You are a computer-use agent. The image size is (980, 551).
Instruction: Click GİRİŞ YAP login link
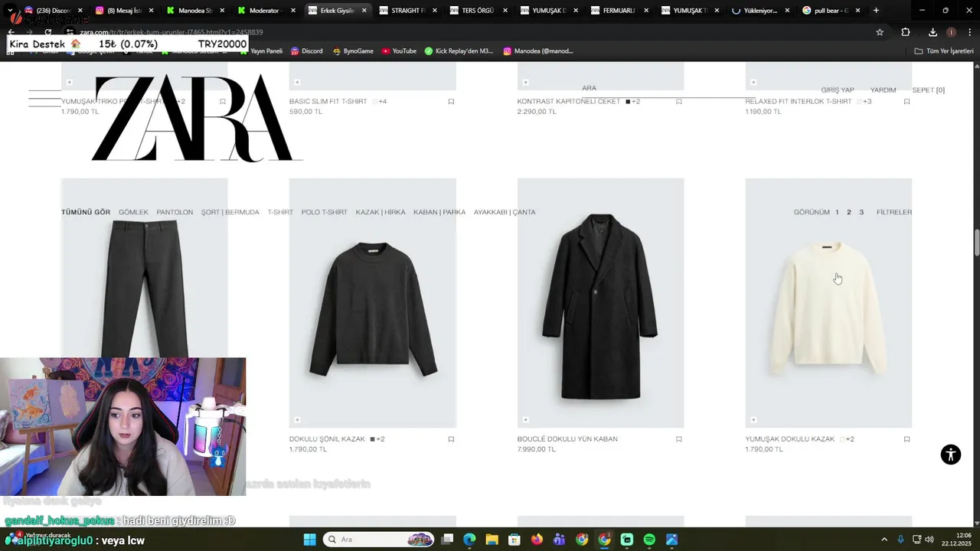coord(838,90)
